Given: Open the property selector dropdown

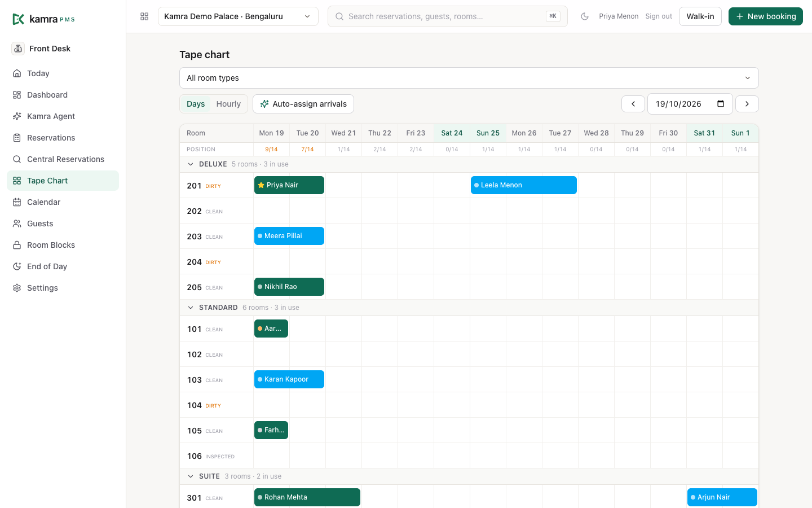Looking at the screenshot, I should point(238,16).
